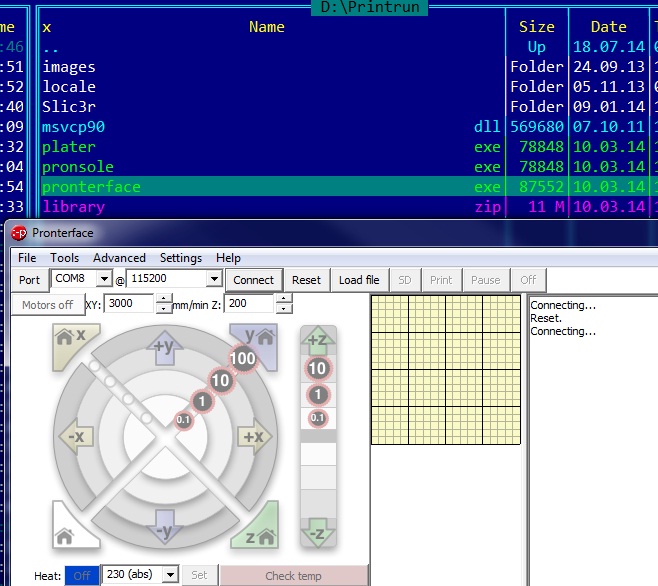Click the '..' parent directory row
Image resolution: width=658 pixels, height=586 pixels.
point(273,47)
